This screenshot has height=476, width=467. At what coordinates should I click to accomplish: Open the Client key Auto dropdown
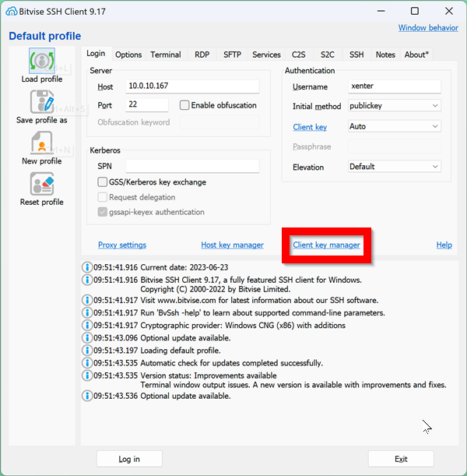[394, 126]
